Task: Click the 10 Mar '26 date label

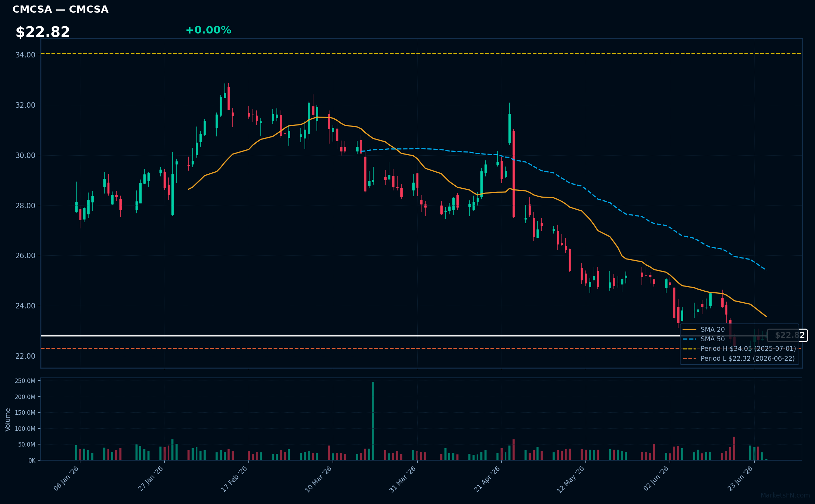Action: [319, 479]
